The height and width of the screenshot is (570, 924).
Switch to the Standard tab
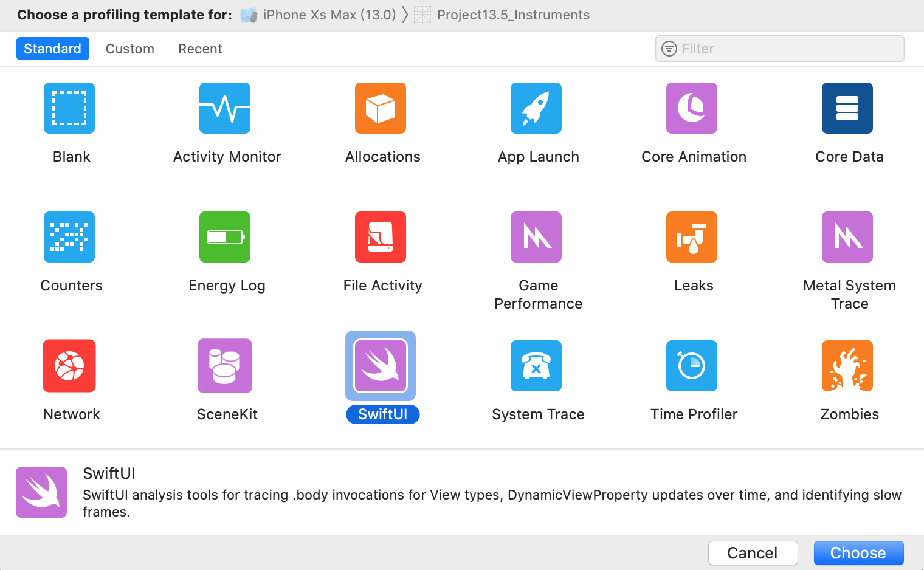coord(53,49)
